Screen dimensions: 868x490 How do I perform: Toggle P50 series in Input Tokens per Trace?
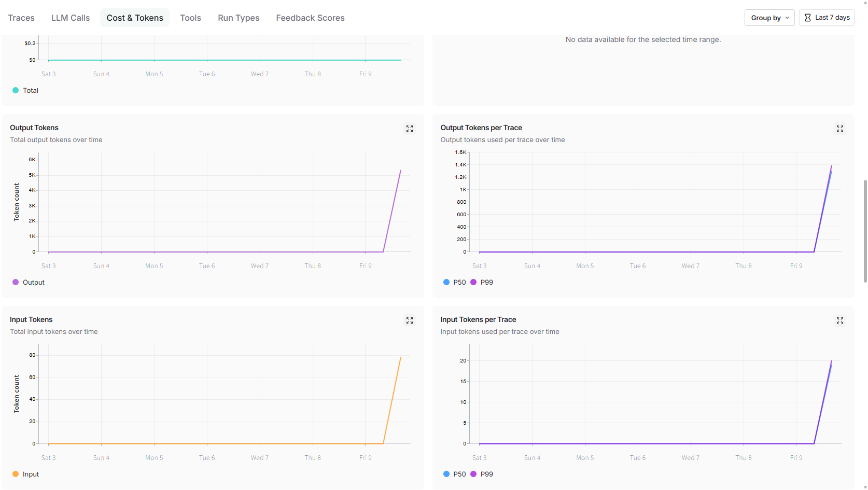(x=455, y=474)
